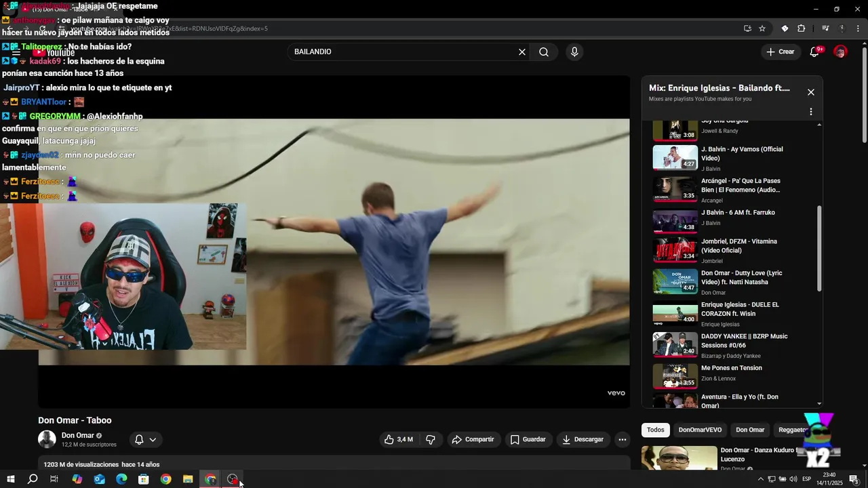This screenshot has width=868, height=488.
Task: Close the Mix playlist panel
Action: [810, 92]
